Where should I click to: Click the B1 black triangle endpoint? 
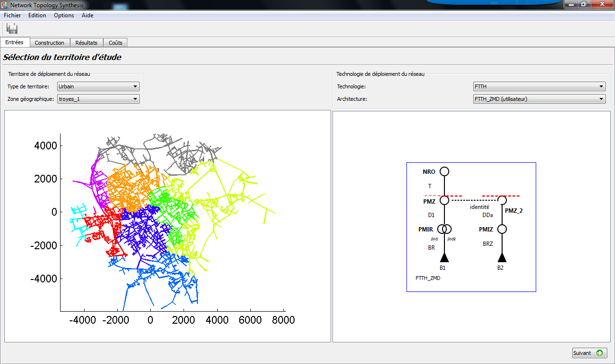coord(444,257)
